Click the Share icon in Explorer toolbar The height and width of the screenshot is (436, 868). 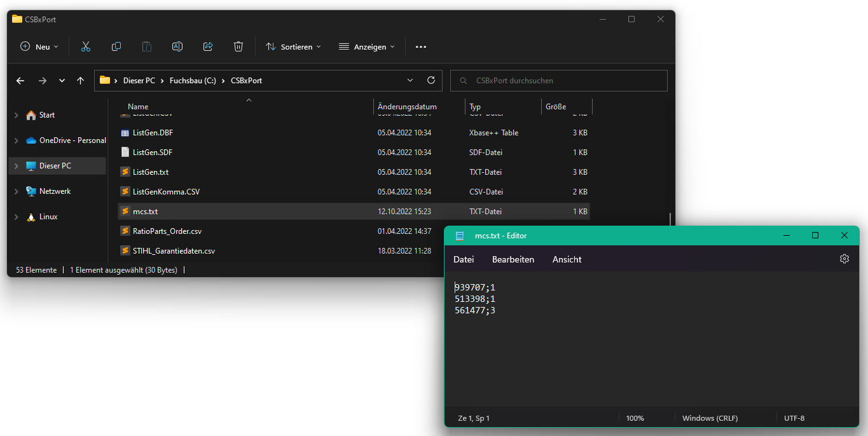[208, 46]
